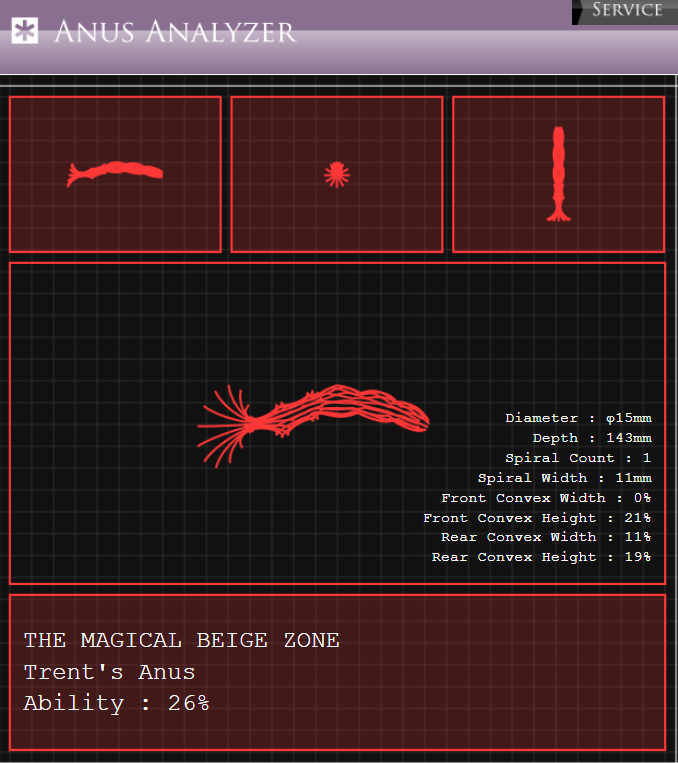Image resolution: width=678 pixels, height=763 pixels.
Task: Select the Diameter φ15mm readout
Action: [578, 418]
